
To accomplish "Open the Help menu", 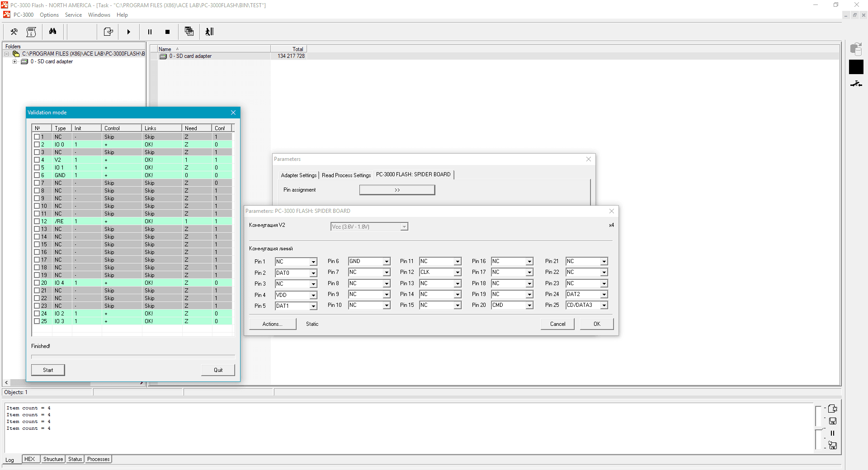I will click(122, 15).
